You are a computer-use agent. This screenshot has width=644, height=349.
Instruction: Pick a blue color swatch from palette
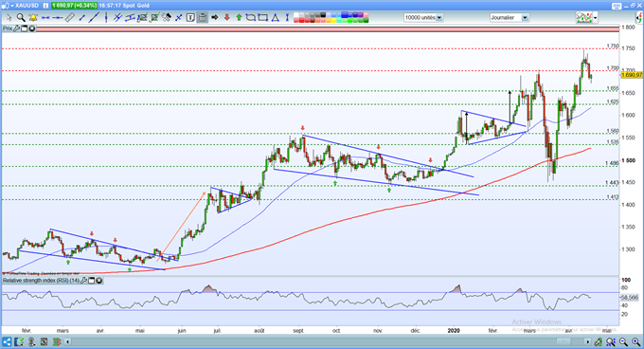[x=345, y=15]
